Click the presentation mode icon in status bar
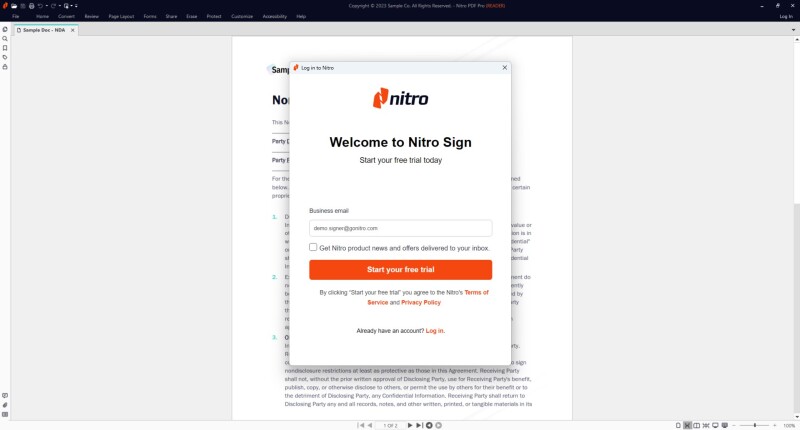800x430 pixels. 724,425
